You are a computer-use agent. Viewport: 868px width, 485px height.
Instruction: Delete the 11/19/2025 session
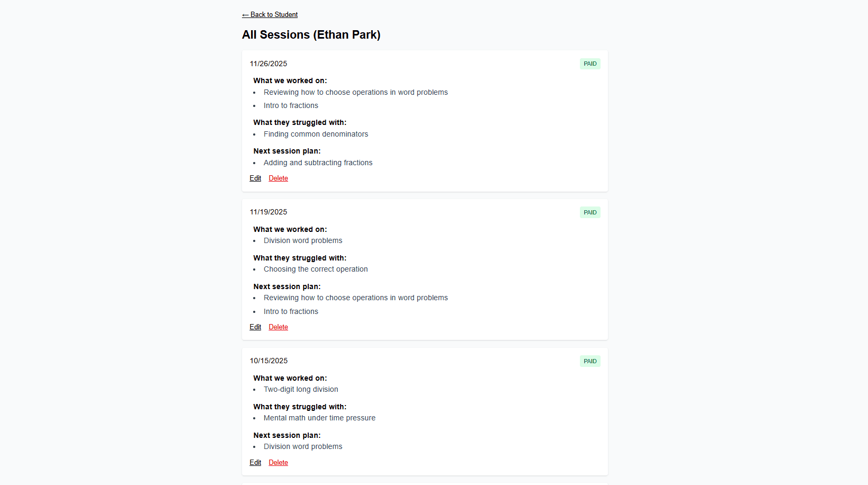point(278,327)
